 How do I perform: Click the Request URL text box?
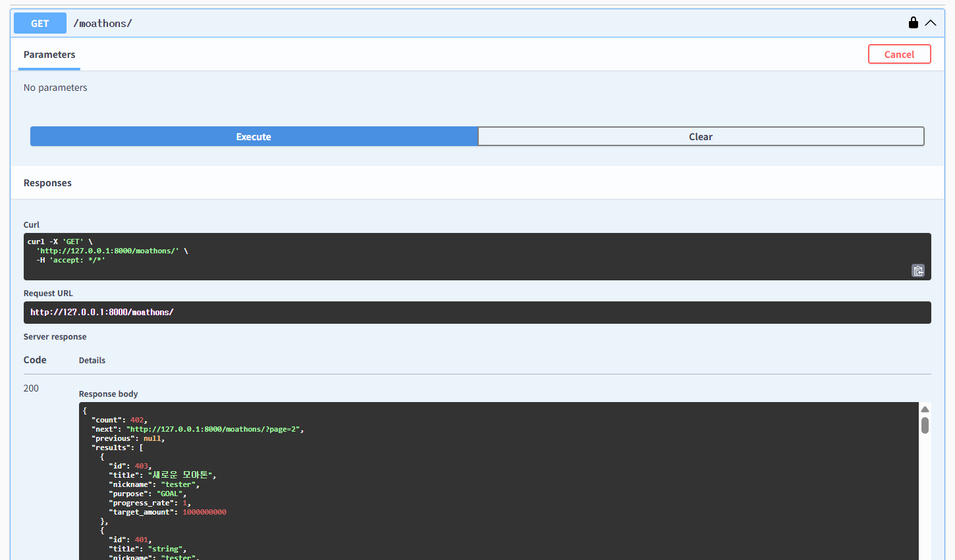[x=477, y=313]
